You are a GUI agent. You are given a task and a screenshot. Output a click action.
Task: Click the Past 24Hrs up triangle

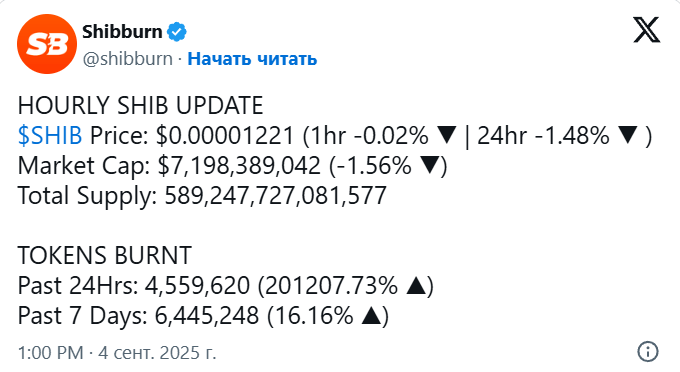(416, 285)
